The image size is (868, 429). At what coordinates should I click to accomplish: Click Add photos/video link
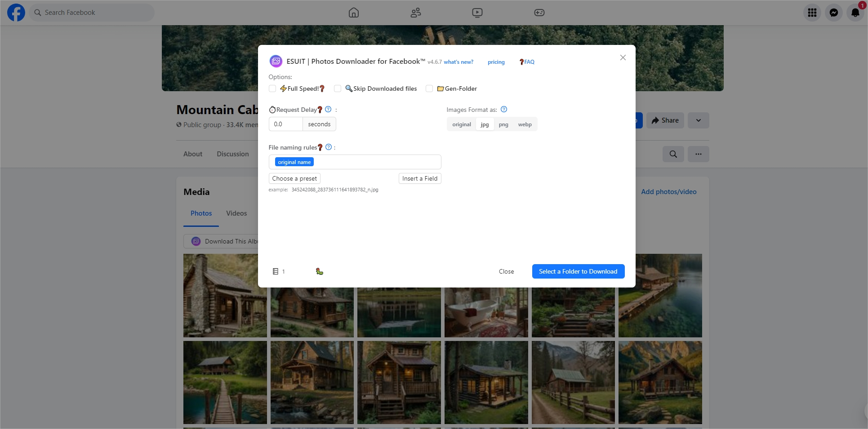click(668, 192)
